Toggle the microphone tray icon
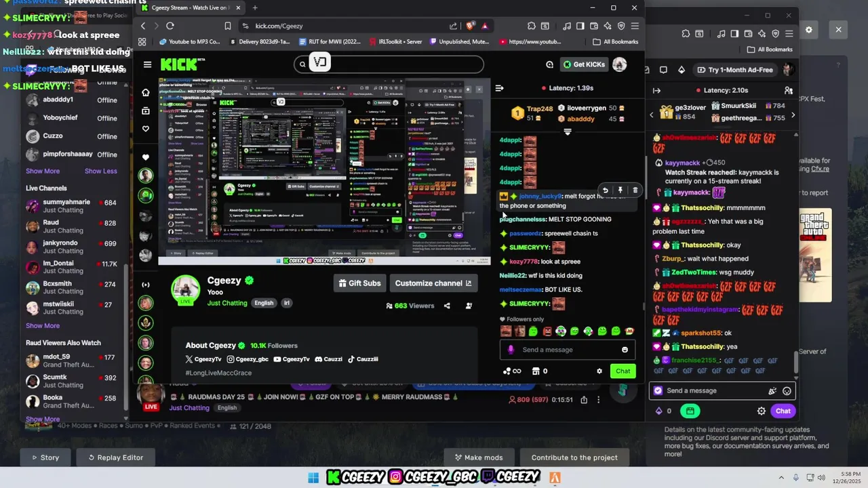 tap(795, 478)
